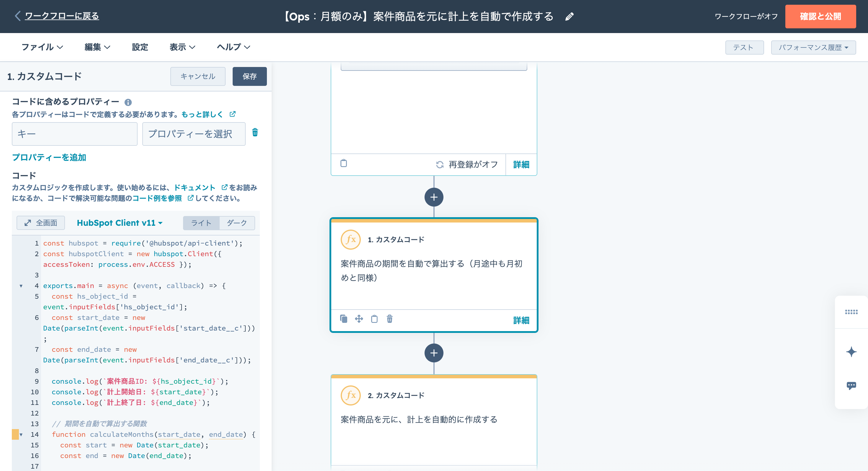The image size is (868, 471).
Task: Switch code editor to ダーク theme
Action: pyautogui.click(x=237, y=223)
